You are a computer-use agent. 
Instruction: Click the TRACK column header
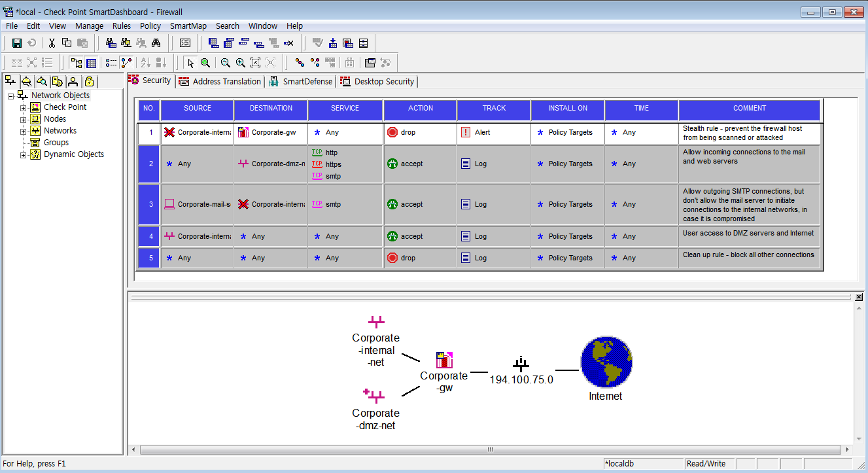coord(494,109)
